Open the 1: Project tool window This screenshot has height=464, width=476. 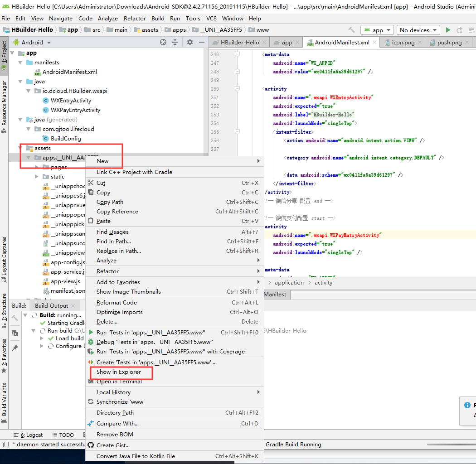pos(4,55)
